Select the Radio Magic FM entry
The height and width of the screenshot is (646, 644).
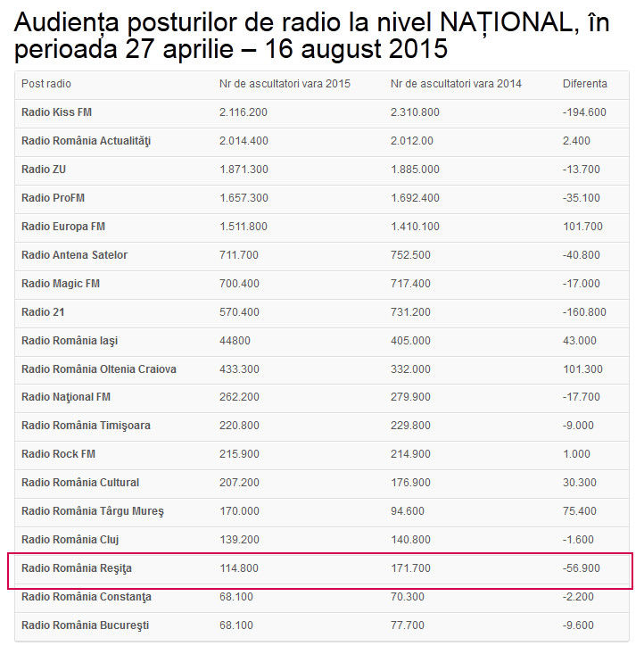pos(61,284)
